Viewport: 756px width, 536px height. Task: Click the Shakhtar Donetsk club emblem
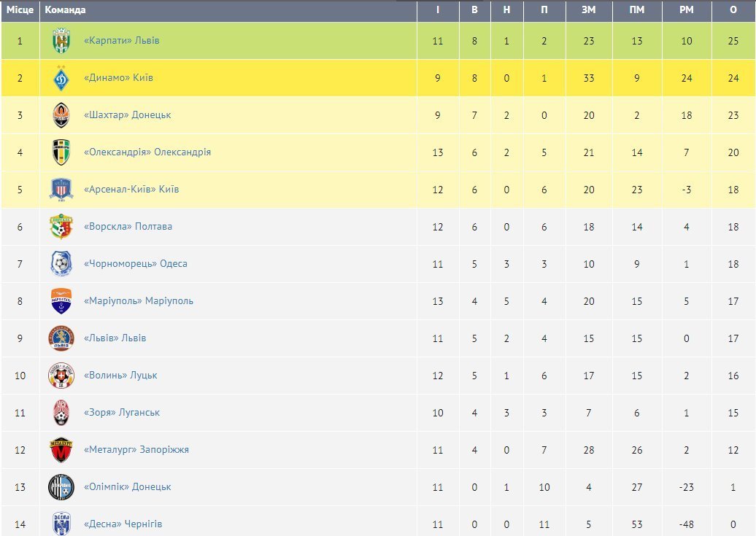coord(61,115)
